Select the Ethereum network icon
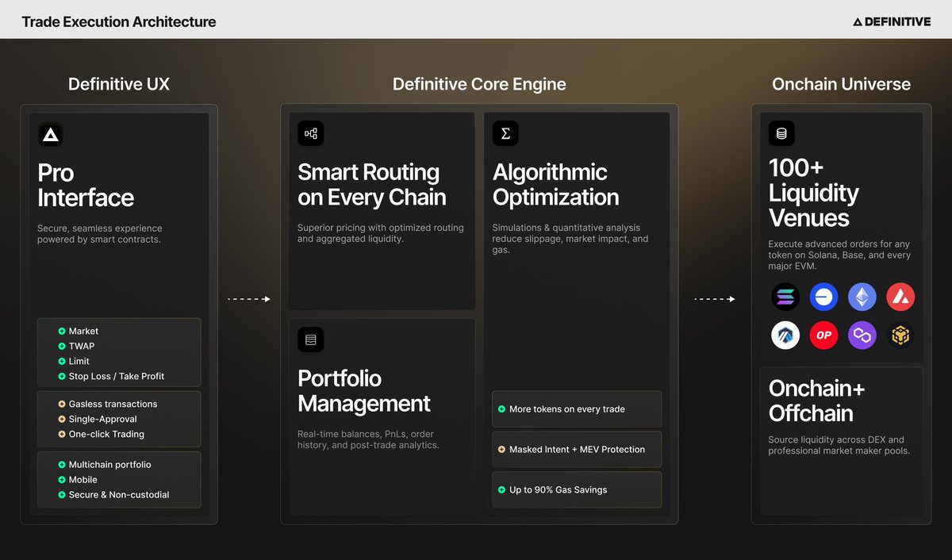The width and height of the screenshot is (952, 560). [862, 297]
